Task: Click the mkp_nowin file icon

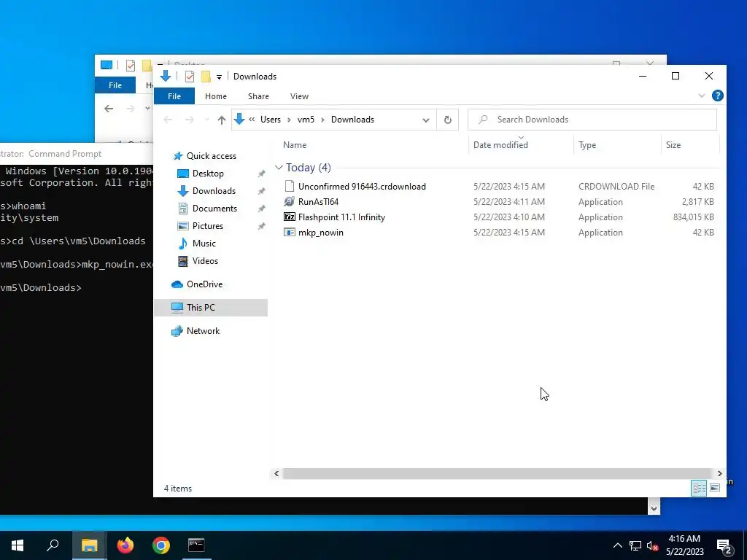Action: 289,233
